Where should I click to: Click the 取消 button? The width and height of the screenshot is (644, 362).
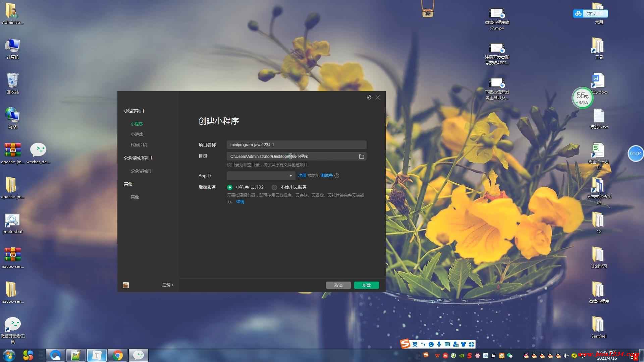point(338,285)
